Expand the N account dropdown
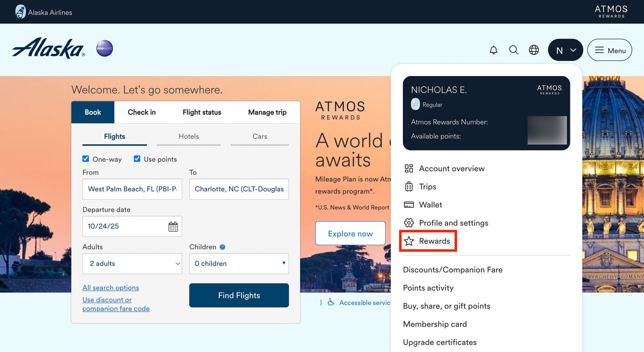This screenshot has width=644, height=352. (x=566, y=50)
